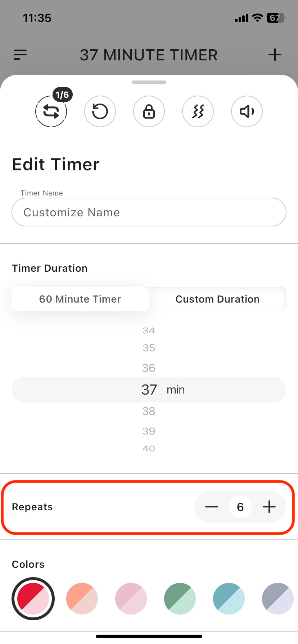Select 36 in the minutes picker

[149, 368]
